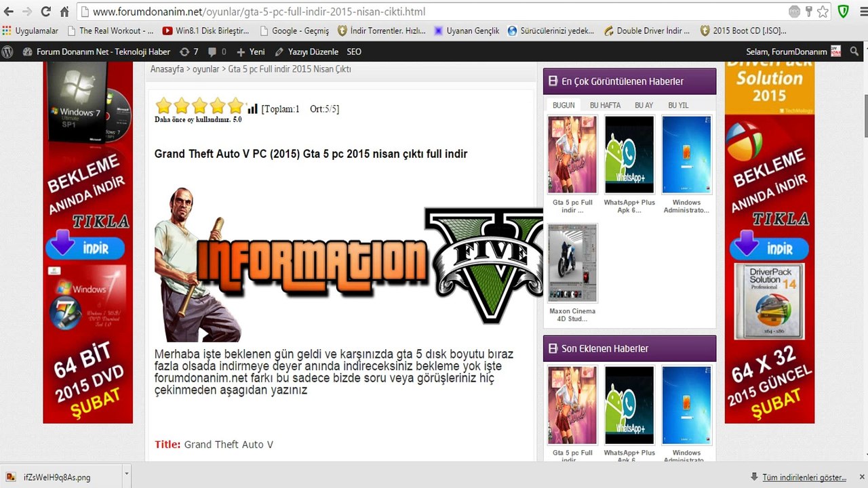Click icon beside Son Eklenen Haberler
868x488 pixels.
553,348
